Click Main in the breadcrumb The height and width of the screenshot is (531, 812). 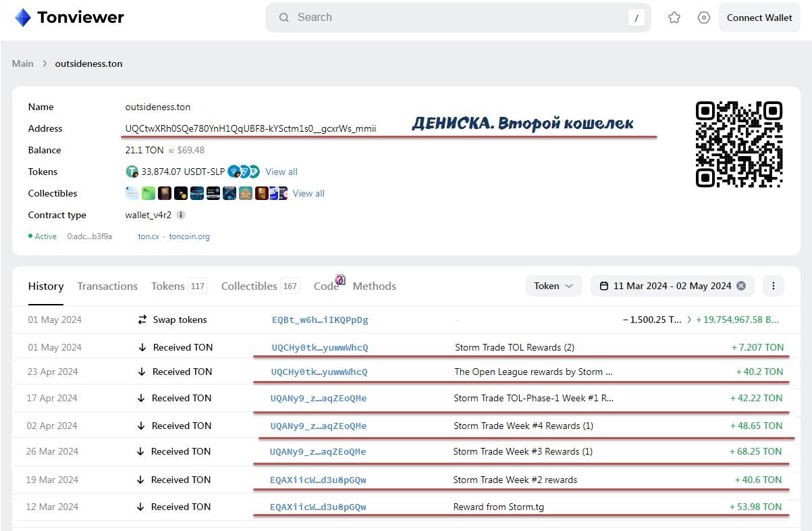[x=22, y=64]
